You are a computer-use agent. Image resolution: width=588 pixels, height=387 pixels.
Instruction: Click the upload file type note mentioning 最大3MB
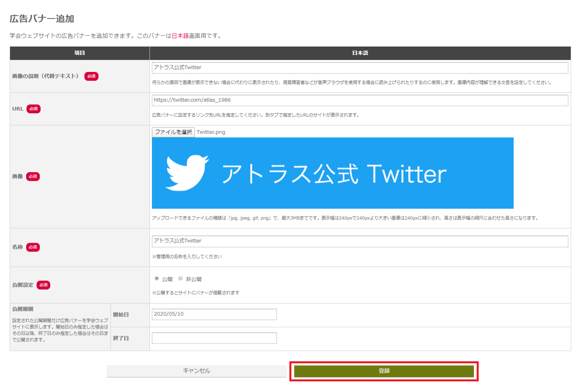pyautogui.click(x=345, y=218)
